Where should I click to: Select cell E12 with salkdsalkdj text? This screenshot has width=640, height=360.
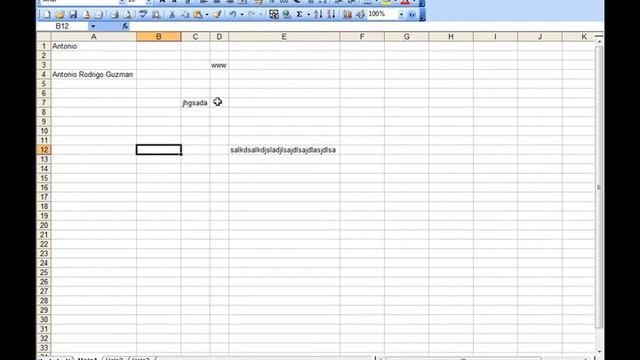click(284, 150)
